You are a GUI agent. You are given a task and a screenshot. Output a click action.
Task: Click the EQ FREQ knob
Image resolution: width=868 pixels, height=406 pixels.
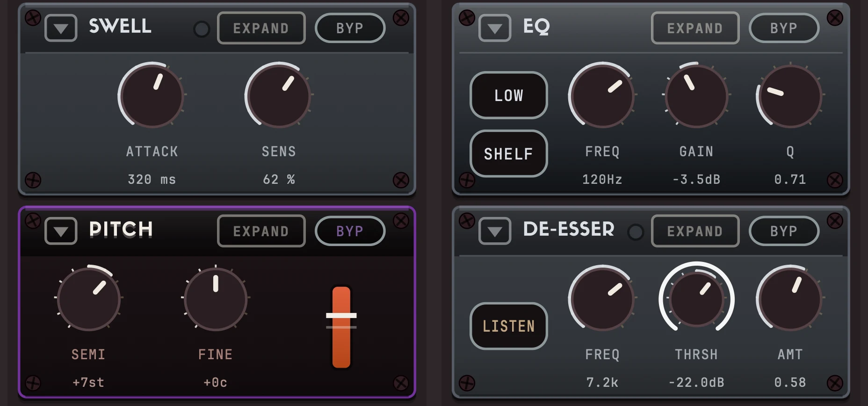tap(602, 95)
